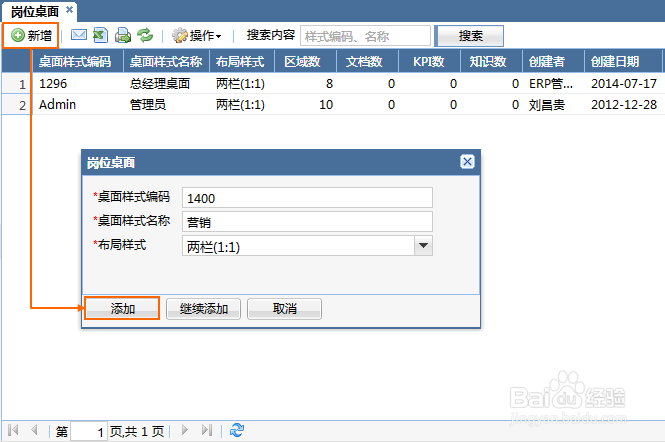Screen dimensions: 665x442
Task: Click the 桌面样式名称 input containing 营销
Action: 307,221
